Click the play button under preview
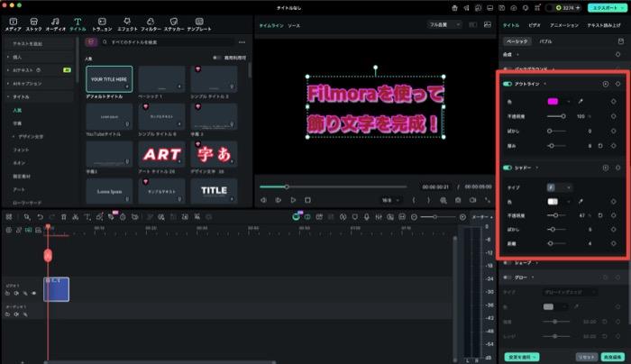The image size is (631, 364). [x=293, y=200]
